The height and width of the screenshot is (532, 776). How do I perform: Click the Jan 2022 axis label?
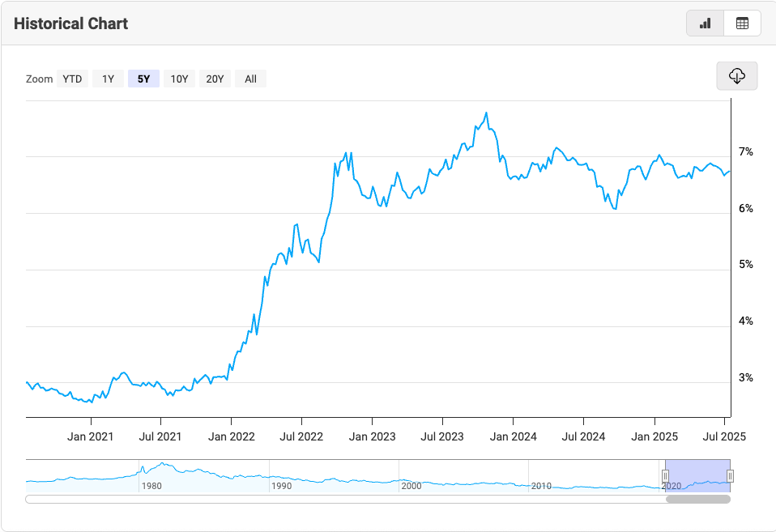232,436
